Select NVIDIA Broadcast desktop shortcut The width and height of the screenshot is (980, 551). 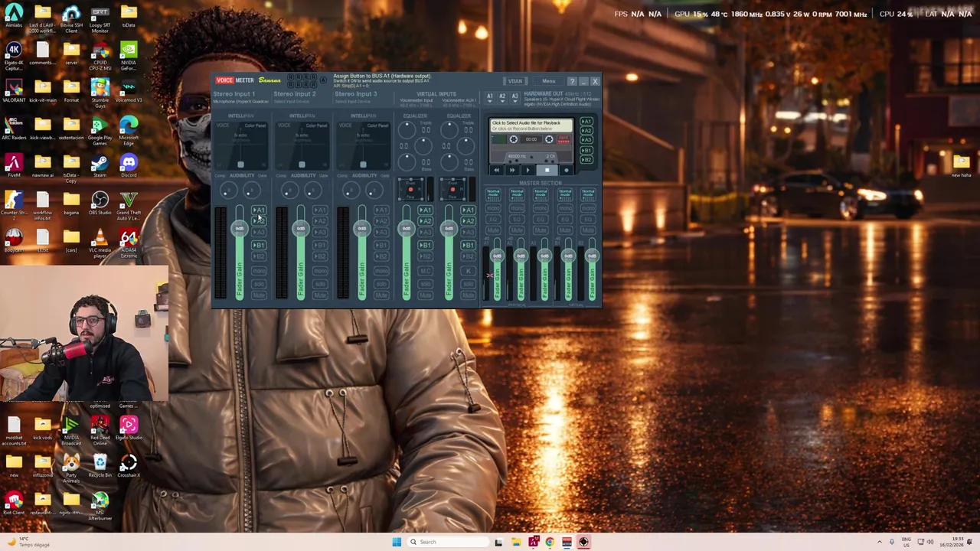coord(71,429)
